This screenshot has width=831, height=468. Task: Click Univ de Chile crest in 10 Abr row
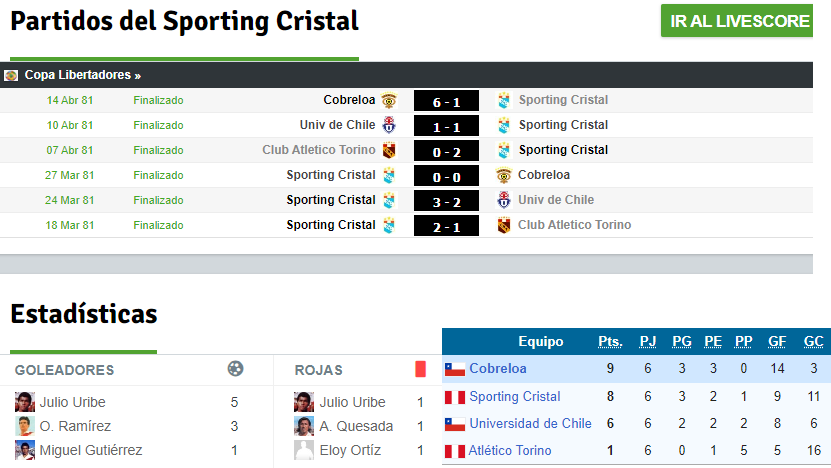(x=389, y=125)
